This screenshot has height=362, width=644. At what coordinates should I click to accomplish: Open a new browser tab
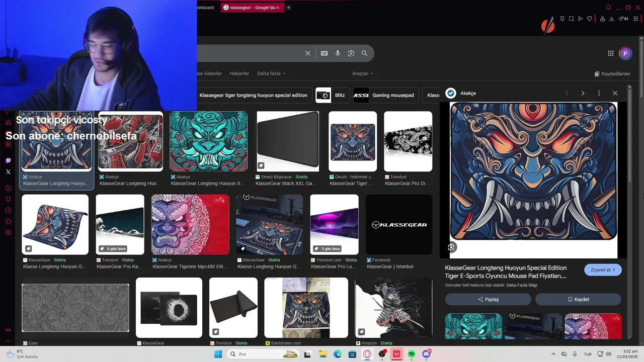[288, 8]
